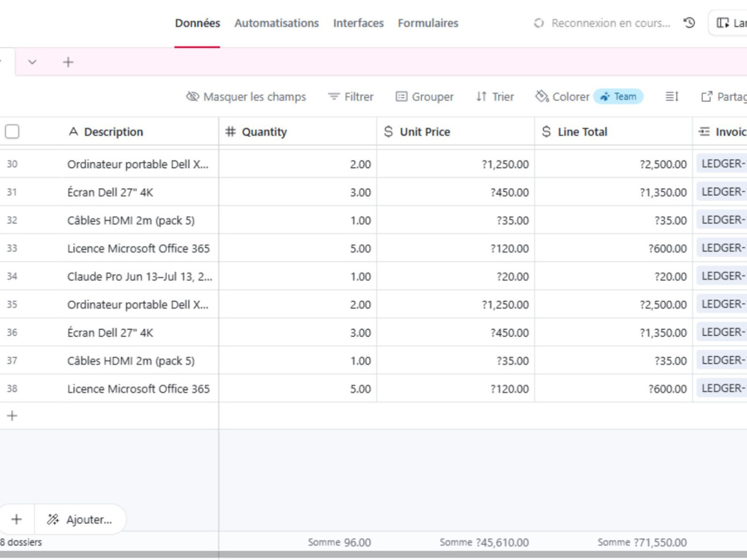This screenshot has height=560, width=747.
Task: Add a new table with plus icon
Action: (68, 62)
